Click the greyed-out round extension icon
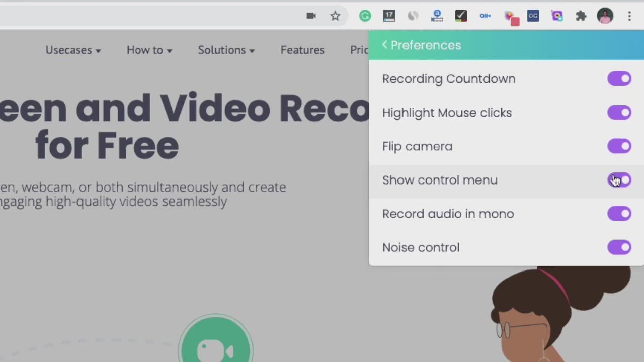 click(x=413, y=16)
